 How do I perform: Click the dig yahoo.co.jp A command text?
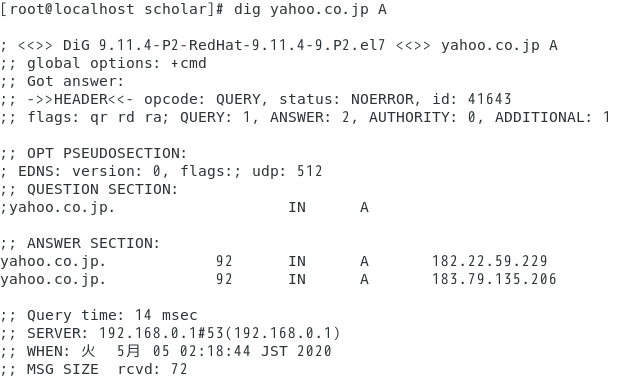point(310,9)
